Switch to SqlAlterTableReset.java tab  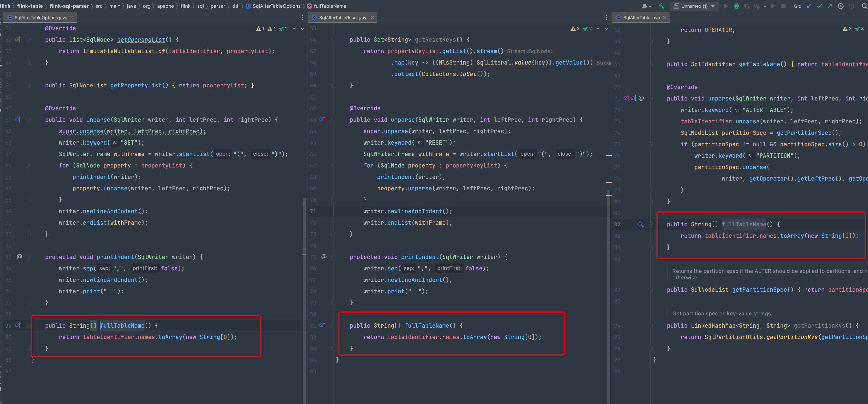[343, 18]
